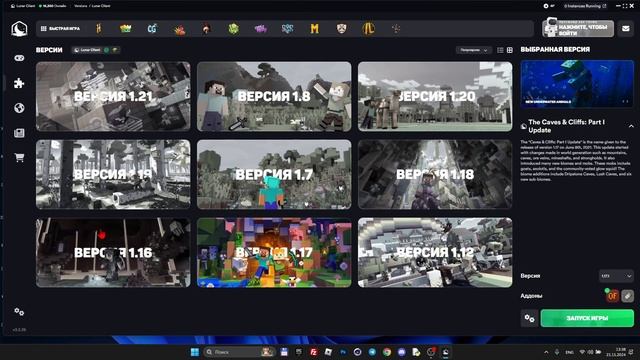Open the Версия sub-version dropdown
Image resolution: width=640 pixels, height=360 pixels.
[x=616, y=276]
